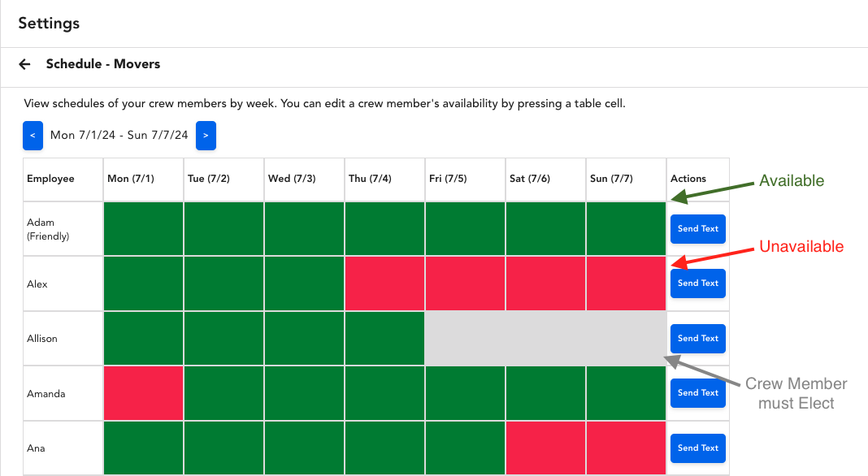Toggle Alex's Thursday 7/4 unavailable cell
Image resolution: width=868 pixels, height=476 pixels.
coord(384,283)
